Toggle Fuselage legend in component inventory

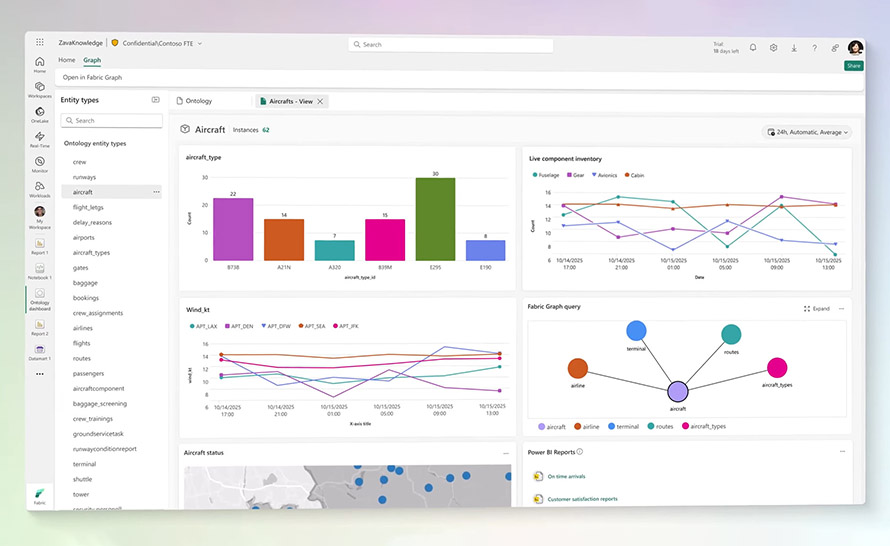(x=545, y=175)
